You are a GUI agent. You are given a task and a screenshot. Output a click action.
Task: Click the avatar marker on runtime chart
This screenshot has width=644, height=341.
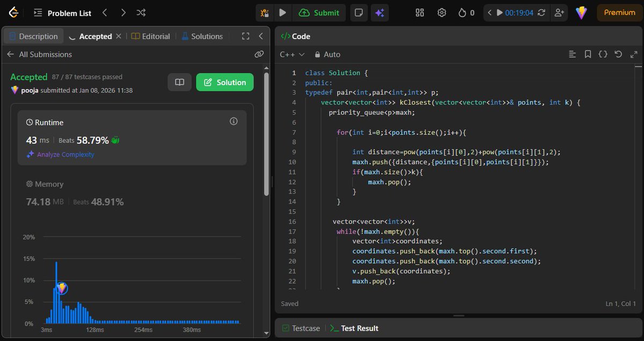[62, 288]
